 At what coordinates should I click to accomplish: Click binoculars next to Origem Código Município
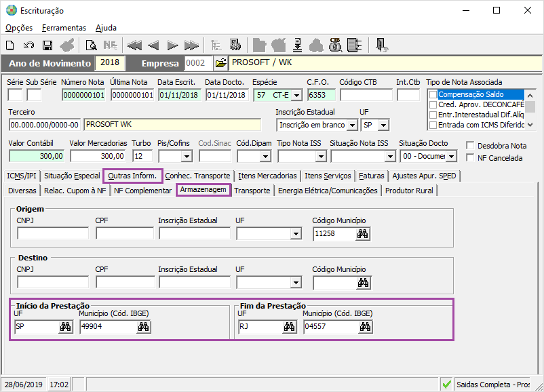363,234
